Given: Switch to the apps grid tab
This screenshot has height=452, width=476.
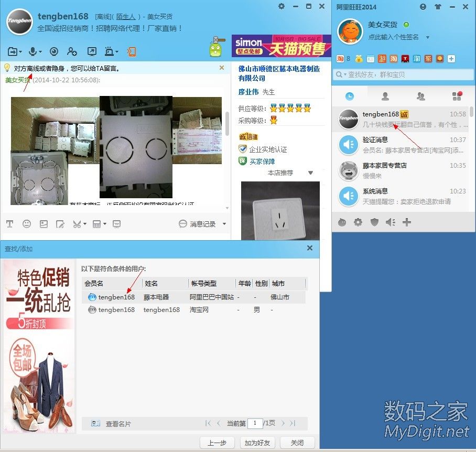Looking at the screenshot, I should (457, 96).
